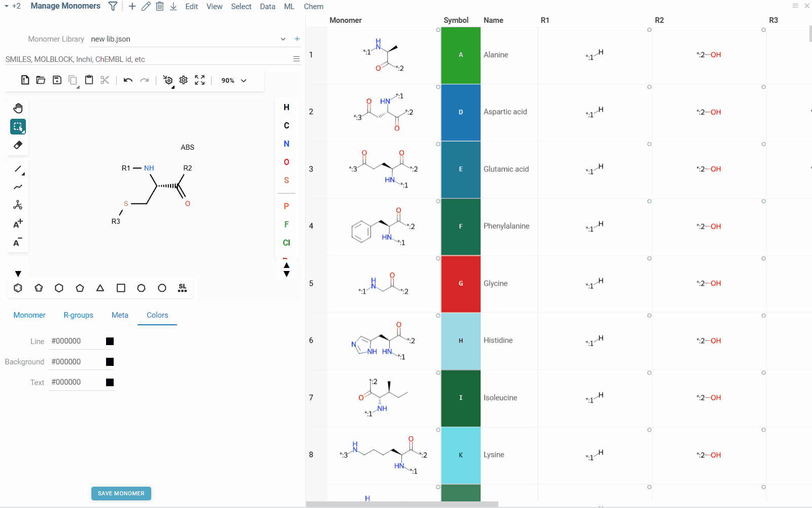
Task: Select the Hand pan tool
Action: tap(18, 108)
